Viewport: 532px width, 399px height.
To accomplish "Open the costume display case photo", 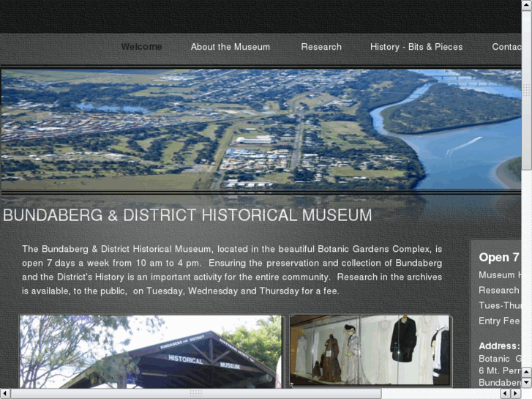I will (370, 350).
